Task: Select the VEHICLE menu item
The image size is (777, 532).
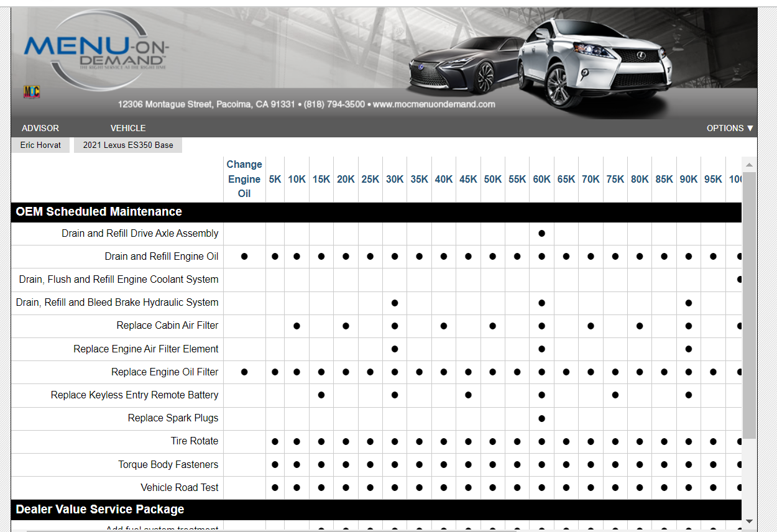Action: 128,128
